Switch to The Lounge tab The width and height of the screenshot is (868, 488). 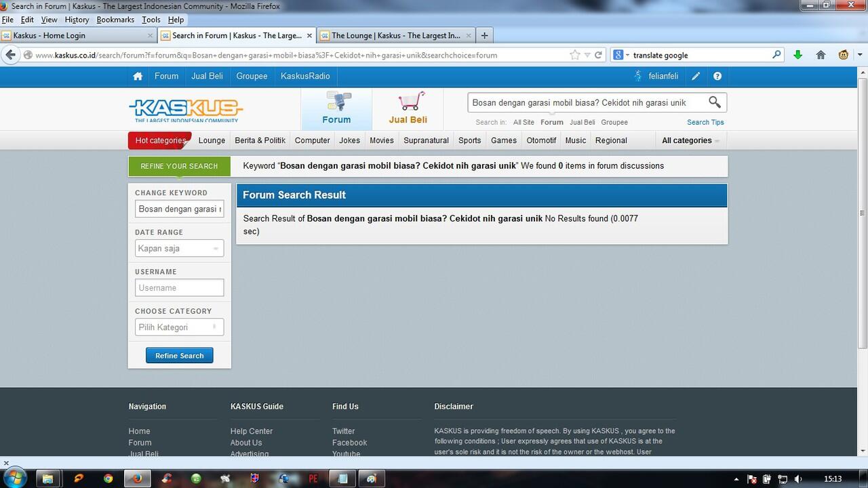(x=396, y=35)
